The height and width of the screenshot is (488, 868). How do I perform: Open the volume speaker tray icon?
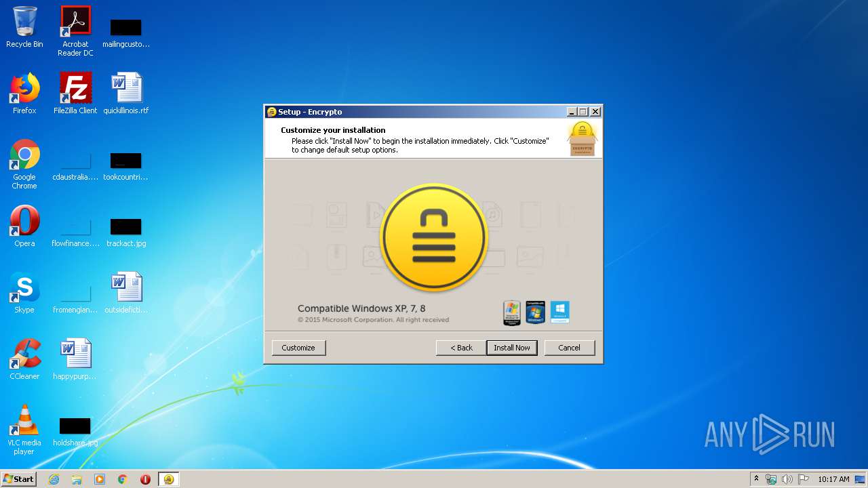pyautogui.click(x=787, y=479)
